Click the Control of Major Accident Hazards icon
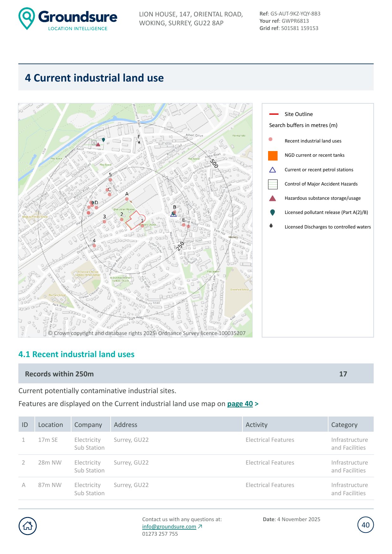The width and height of the screenshot is (392, 554). pos(273,184)
